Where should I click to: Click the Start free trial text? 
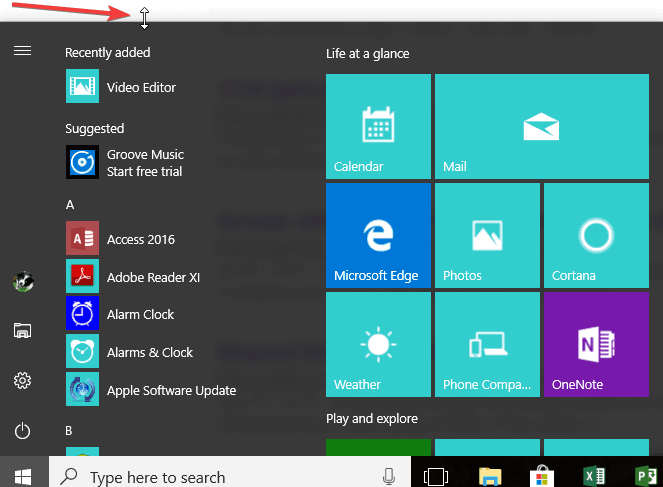point(144,172)
